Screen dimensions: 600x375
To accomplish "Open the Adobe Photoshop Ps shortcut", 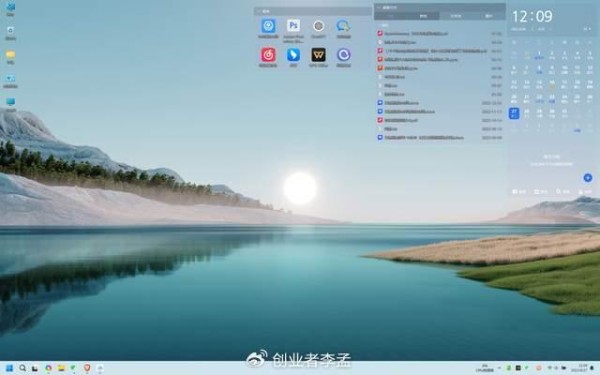I will pyautogui.click(x=293, y=26).
